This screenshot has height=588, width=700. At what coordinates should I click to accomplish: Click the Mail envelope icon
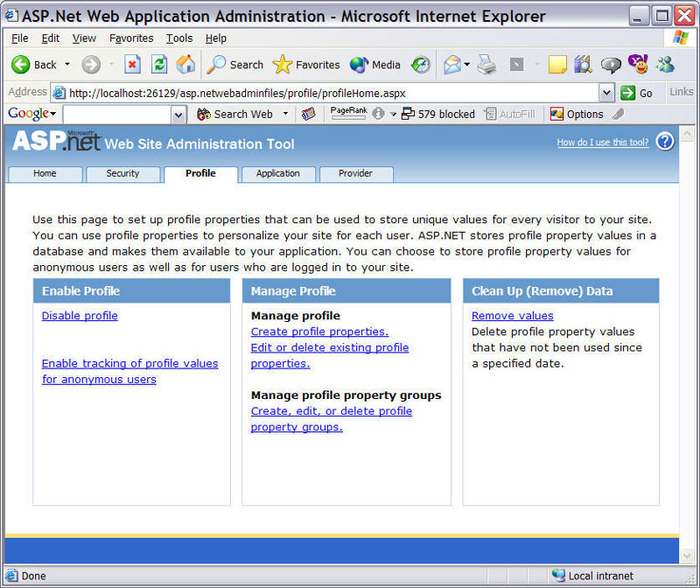click(x=452, y=65)
